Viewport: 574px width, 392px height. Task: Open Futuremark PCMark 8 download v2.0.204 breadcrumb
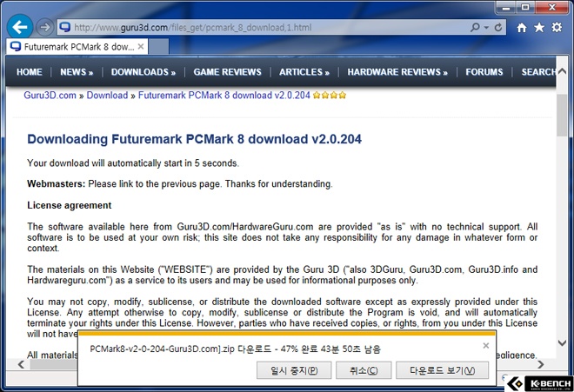[x=224, y=96]
